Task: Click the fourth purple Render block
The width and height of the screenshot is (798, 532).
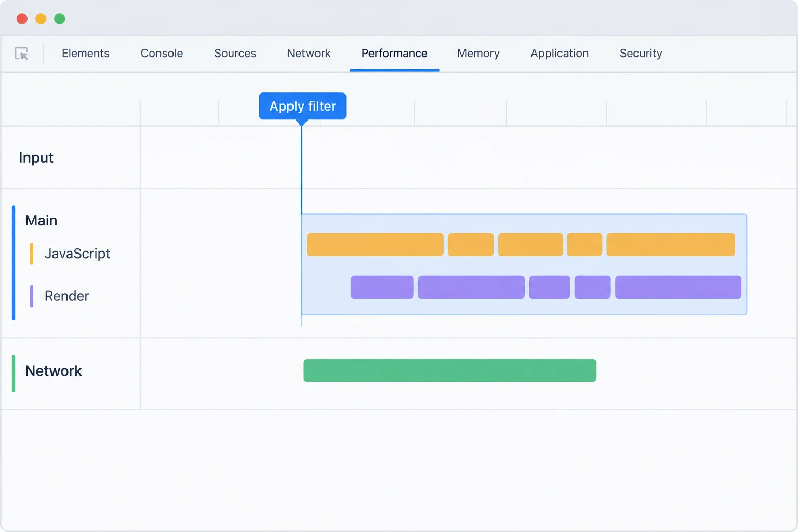Action: click(593, 287)
